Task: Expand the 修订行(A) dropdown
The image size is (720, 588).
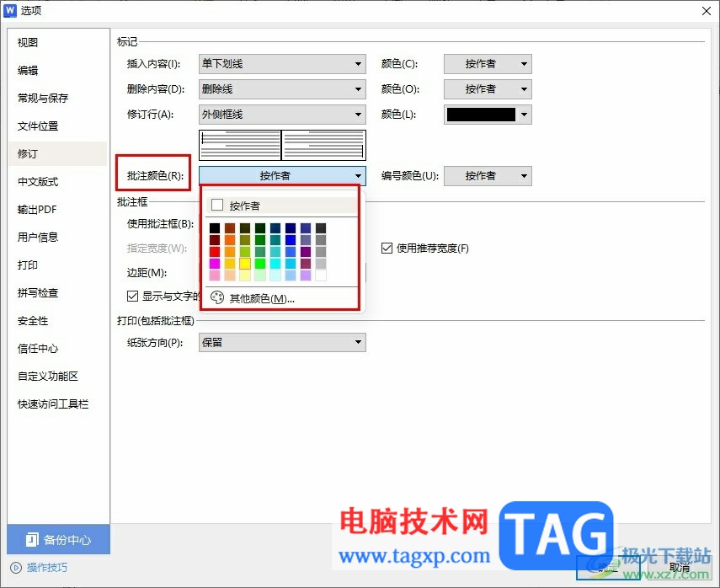Action: (282, 115)
